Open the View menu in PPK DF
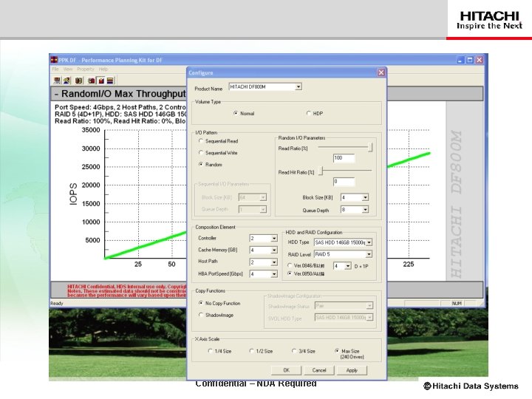Image resolution: width=532 pixels, height=399 pixels. pyautogui.click(x=68, y=69)
